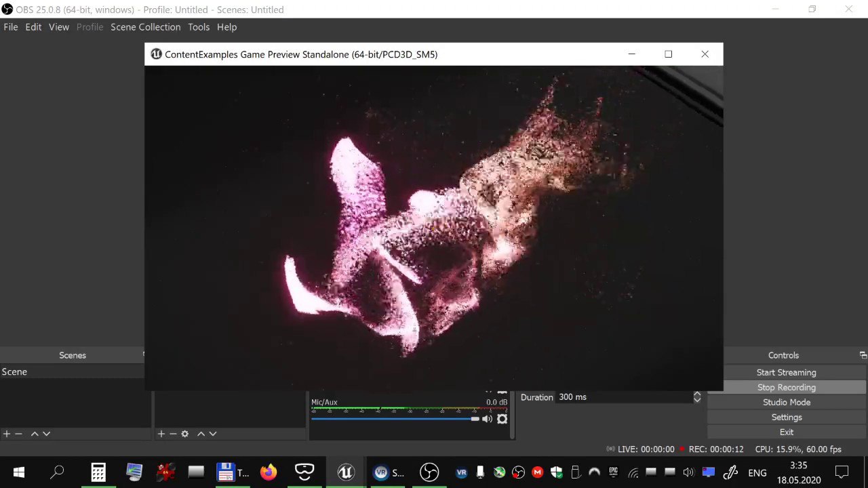Screen dimensions: 868x488
Task: Undock the Controls panel icon
Action: (x=863, y=355)
